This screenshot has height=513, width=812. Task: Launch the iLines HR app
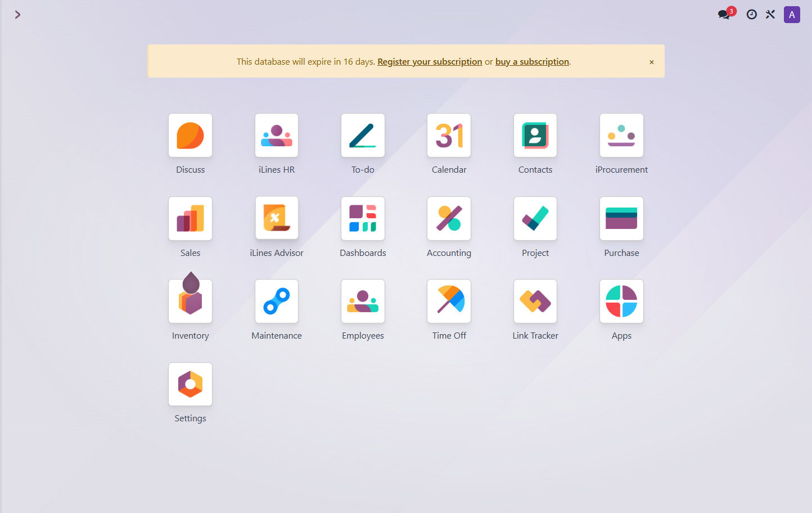277,136
